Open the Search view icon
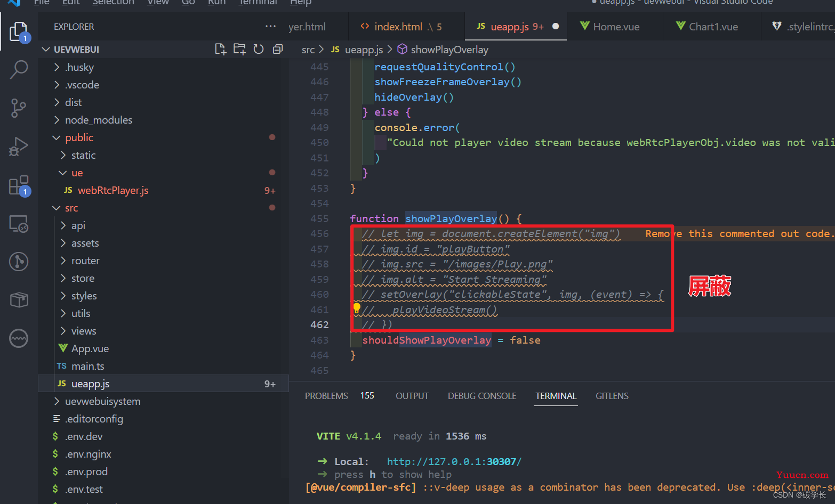 (19, 69)
